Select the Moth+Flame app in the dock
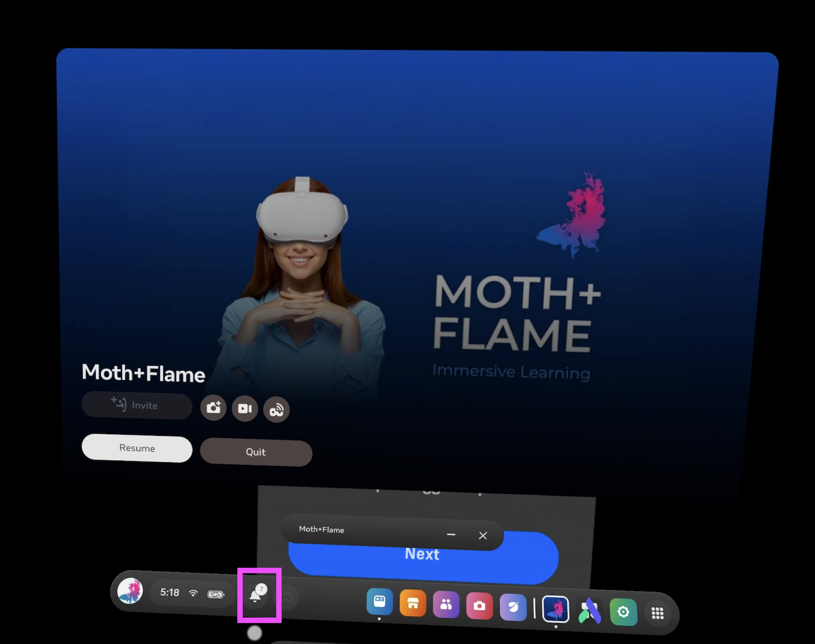The height and width of the screenshot is (644, 815). 556,610
